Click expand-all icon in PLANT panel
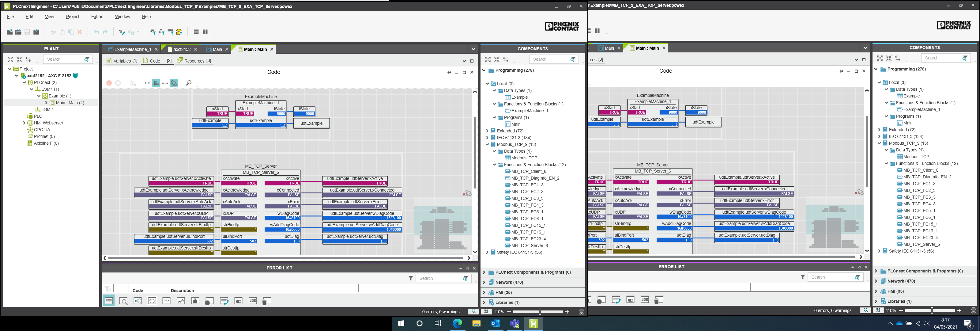Viewport: 980px width, 331px height. click(10, 59)
